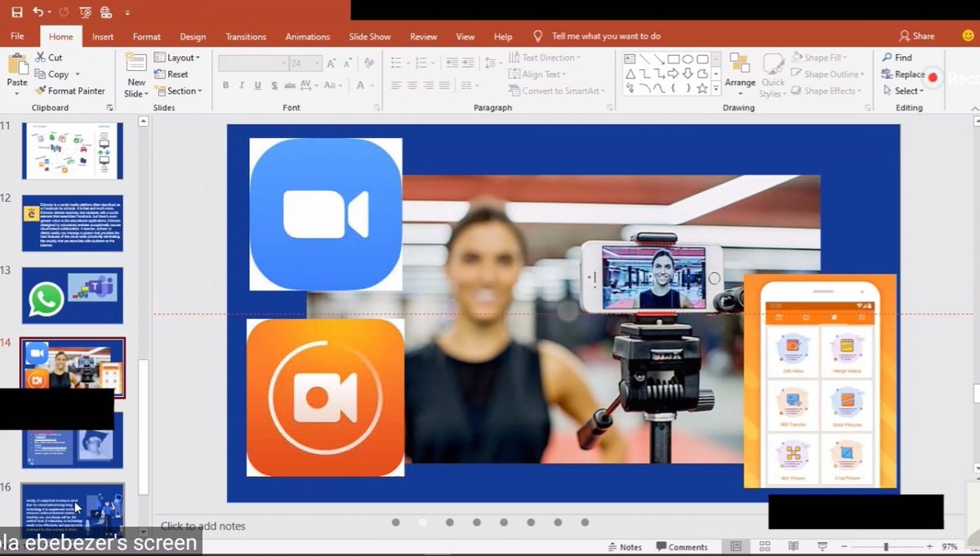Open the Layout dropdown
The width and height of the screenshot is (980, 556).
[177, 58]
